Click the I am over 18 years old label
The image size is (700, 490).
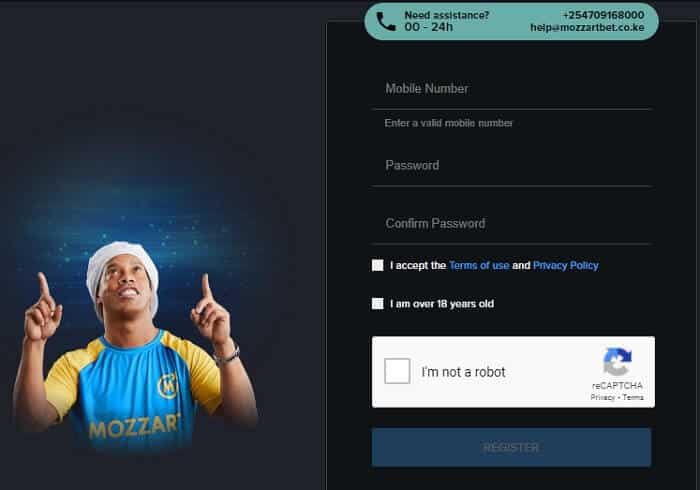[x=442, y=304]
